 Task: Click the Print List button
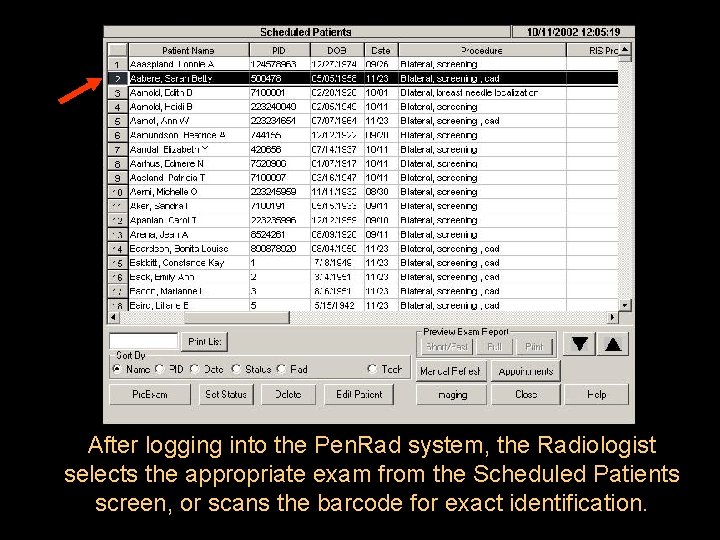(x=205, y=342)
